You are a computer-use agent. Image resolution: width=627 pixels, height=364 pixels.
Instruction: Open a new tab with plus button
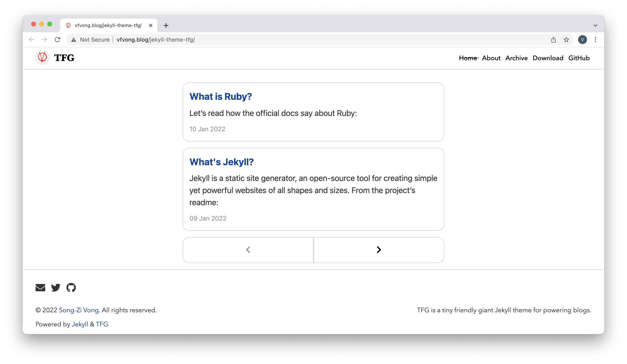coord(166,25)
